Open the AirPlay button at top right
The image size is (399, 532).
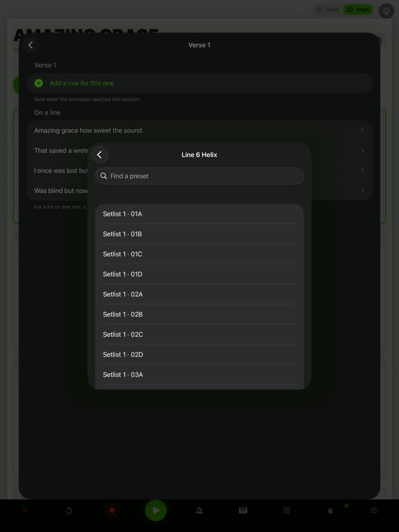click(x=386, y=11)
